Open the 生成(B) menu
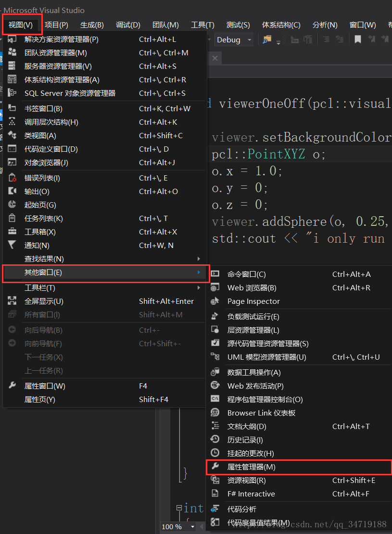Image resolution: width=392 pixels, height=534 pixels. coord(92,25)
